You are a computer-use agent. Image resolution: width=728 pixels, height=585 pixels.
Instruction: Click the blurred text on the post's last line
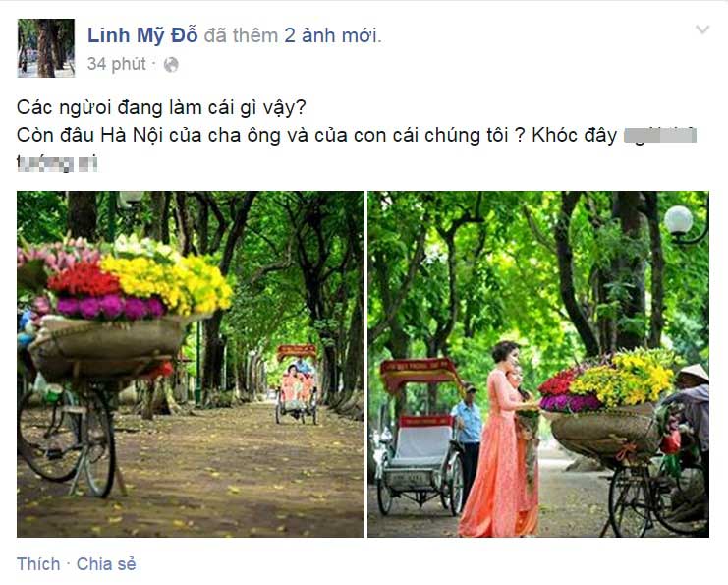click(x=57, y=163)
